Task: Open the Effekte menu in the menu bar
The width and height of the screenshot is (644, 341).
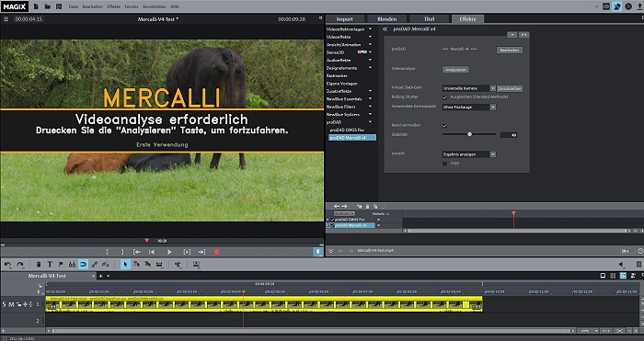Action: pos(114,6)
